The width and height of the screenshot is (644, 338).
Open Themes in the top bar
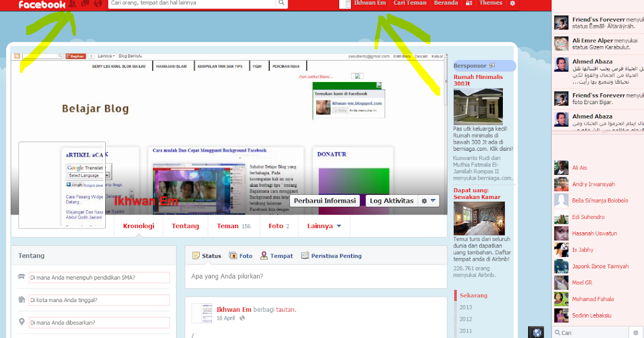click(491, 3)
